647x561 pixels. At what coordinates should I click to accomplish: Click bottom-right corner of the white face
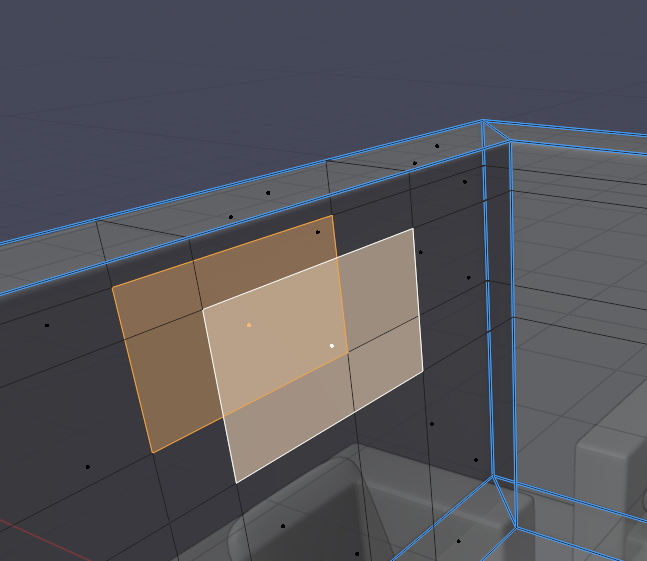[423, 370]
